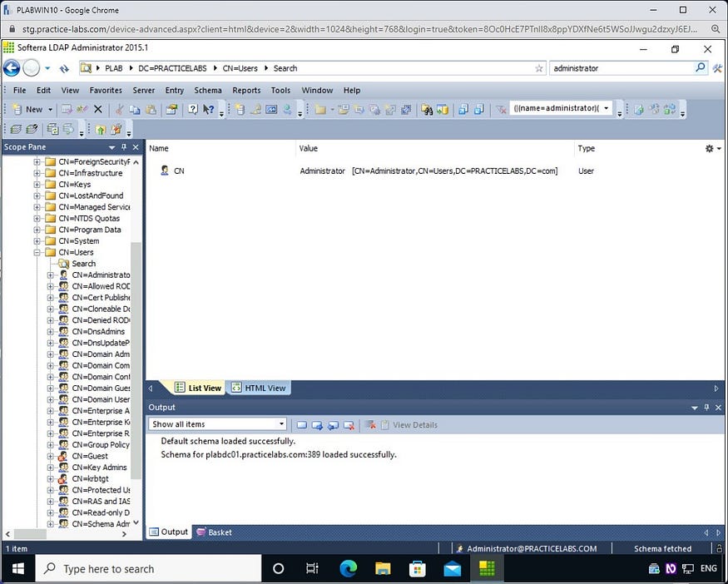Click the New entry button

27,110
